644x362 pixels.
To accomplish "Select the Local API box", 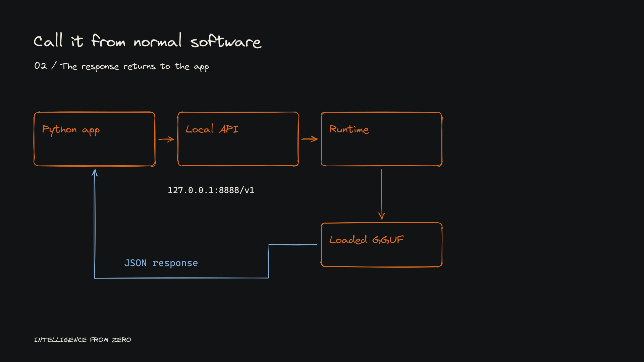I will pyautogui.click(x=238, y=139).
